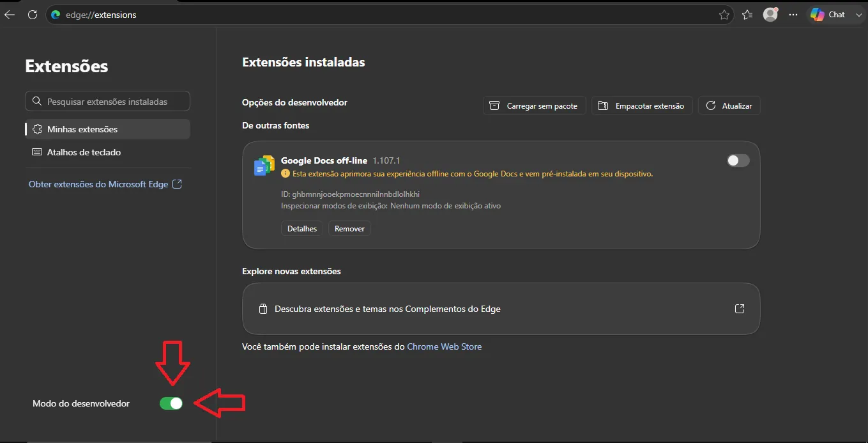This screenshot has height=443, width=868.
Task: Click Empacotar extensão button
Action: click(x=642, y=105)
